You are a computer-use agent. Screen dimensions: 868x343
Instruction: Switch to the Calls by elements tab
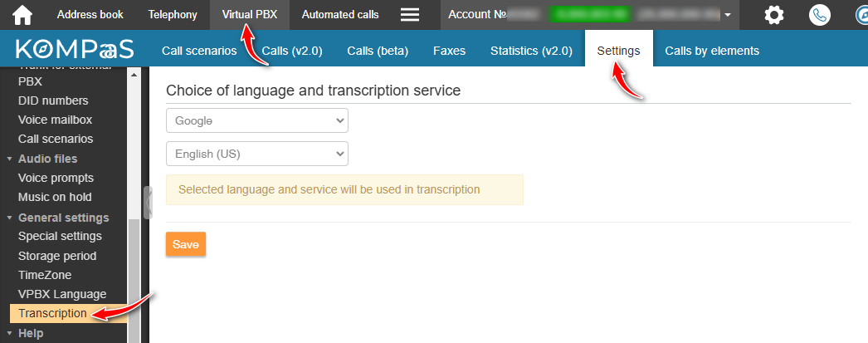[712, 51]
